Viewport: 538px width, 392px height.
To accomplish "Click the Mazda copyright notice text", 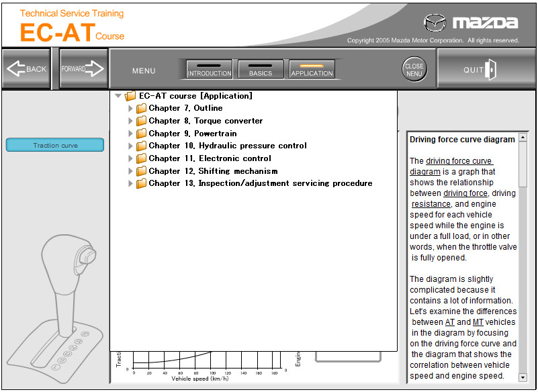I will click(x=433, y=40).
